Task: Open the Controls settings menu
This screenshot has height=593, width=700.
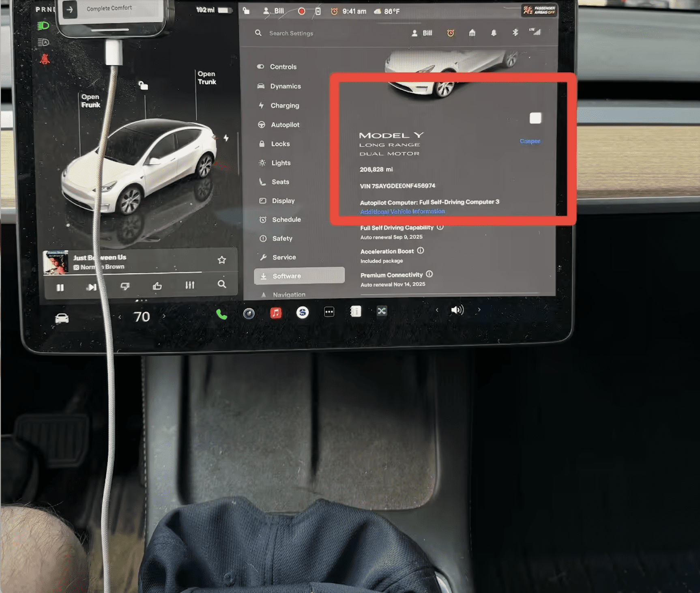Action: (x=277, y=67)
